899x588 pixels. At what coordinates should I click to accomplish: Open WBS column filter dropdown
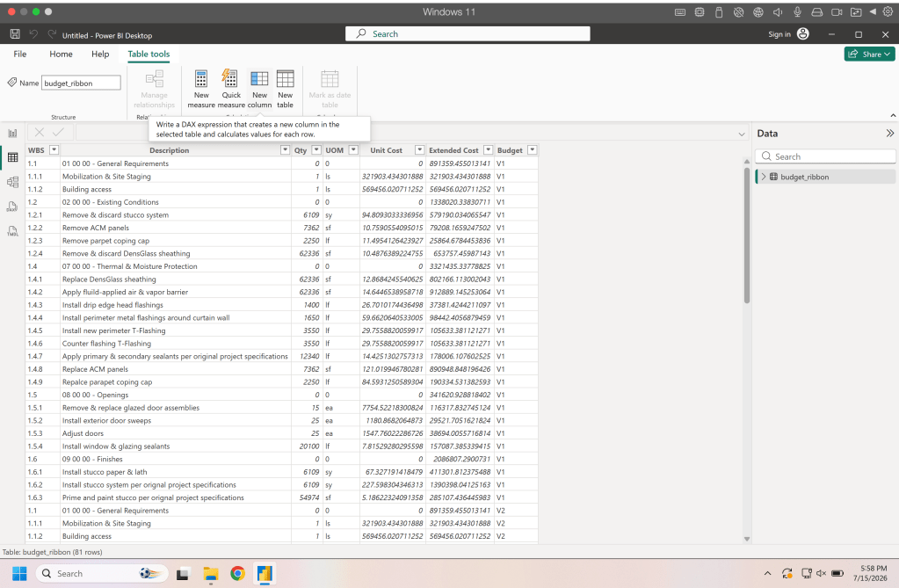coord(54,149)
